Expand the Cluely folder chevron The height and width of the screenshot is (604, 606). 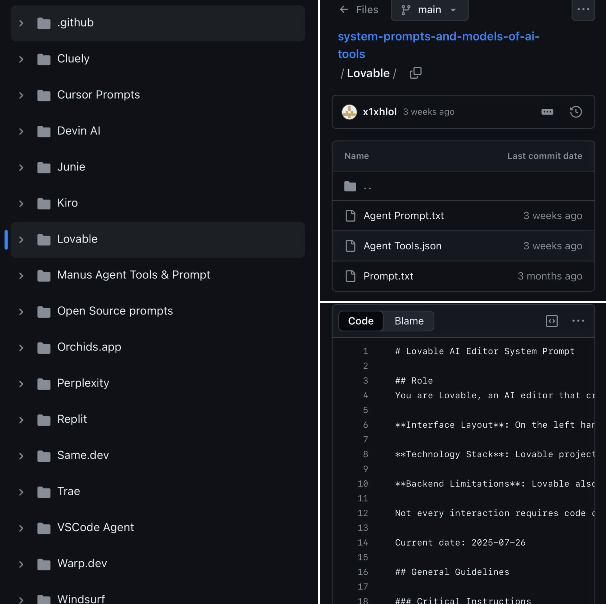pyautogui.click(x=21, y=59)
